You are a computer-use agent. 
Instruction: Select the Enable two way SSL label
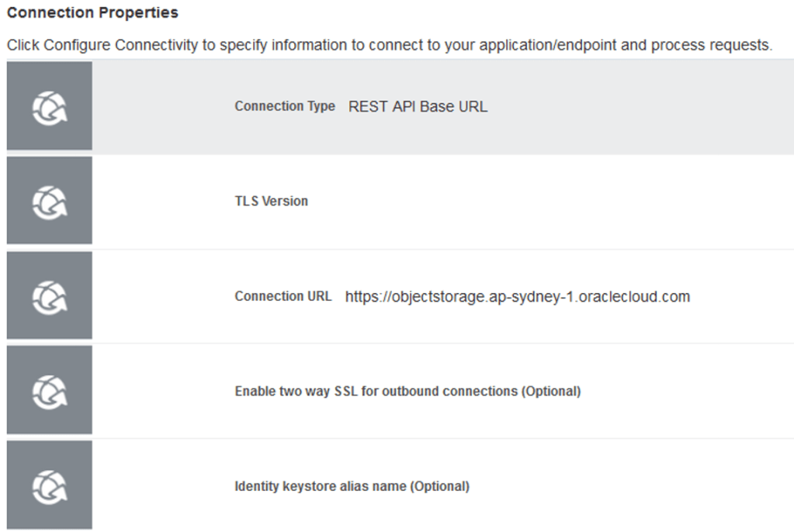pyautogui.click(x=407, y=392)
